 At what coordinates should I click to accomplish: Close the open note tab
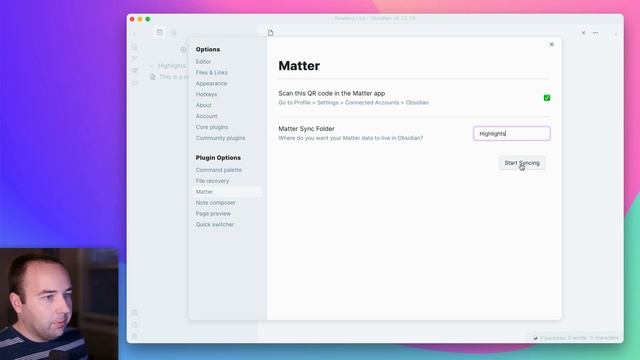584,33
